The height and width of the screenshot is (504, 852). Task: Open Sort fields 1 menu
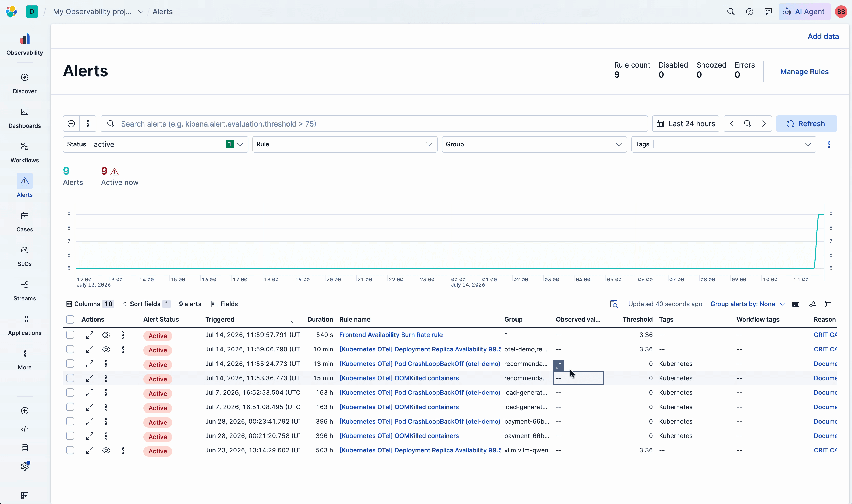[x=146, y=304]
